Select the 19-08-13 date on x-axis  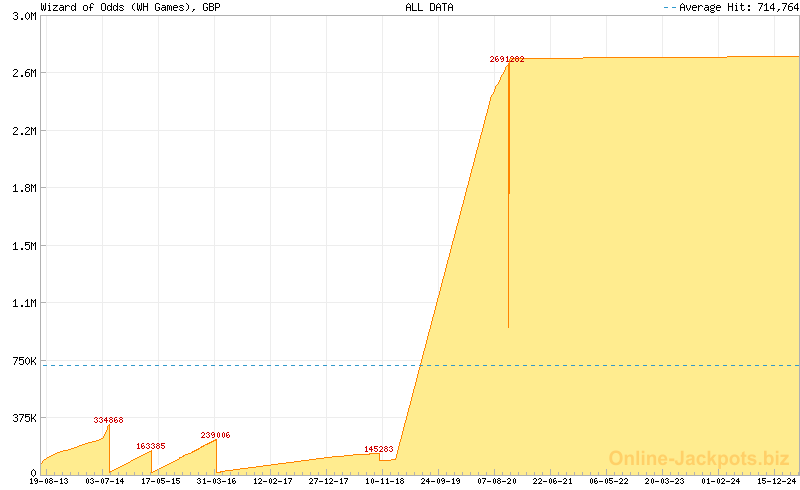(x=49, y=481)
